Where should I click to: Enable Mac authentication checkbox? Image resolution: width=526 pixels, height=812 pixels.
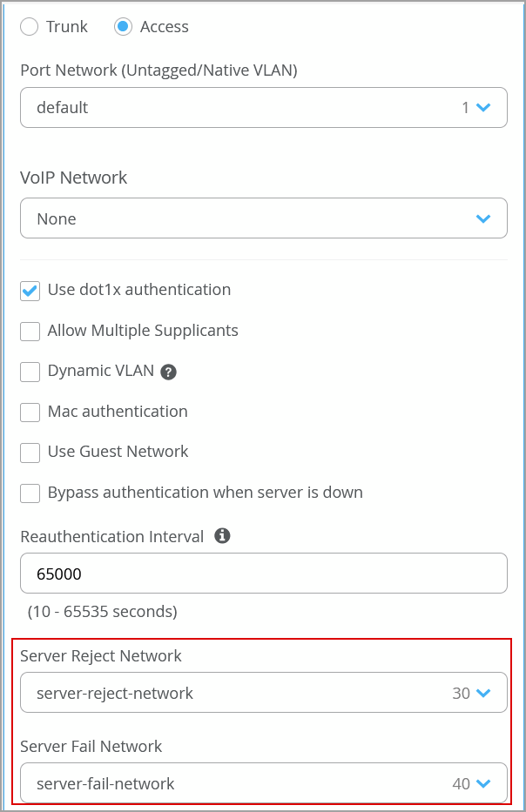pyautogui.click(x=30, y=412)
